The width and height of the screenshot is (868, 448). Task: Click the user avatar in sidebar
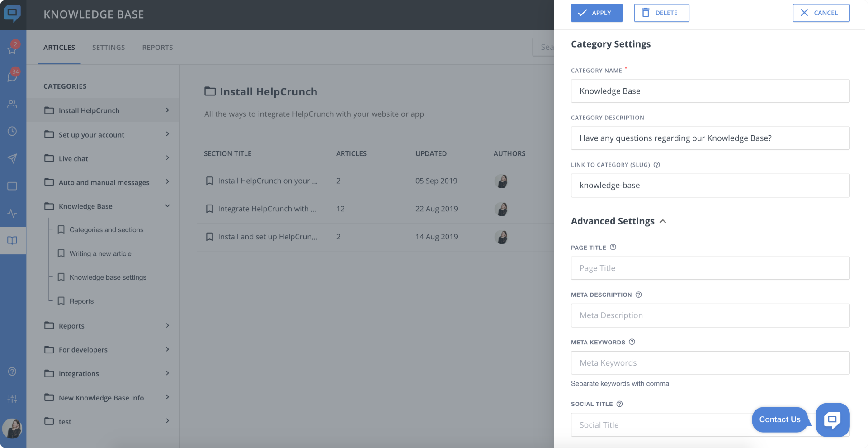point(12,428)
